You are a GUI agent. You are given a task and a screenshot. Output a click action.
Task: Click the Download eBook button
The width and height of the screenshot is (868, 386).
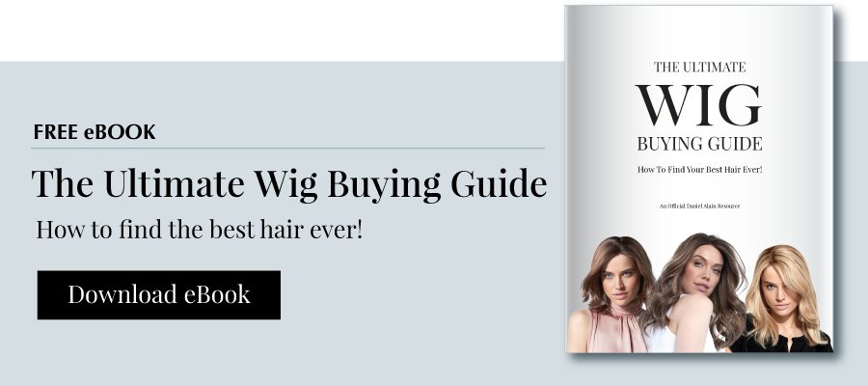click(159, 294)
